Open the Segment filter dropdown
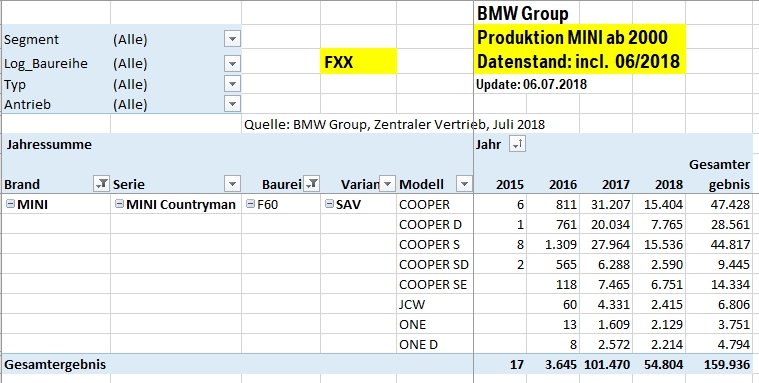The height and width of the screenshot is (383, 759). [x=232, y=39]
